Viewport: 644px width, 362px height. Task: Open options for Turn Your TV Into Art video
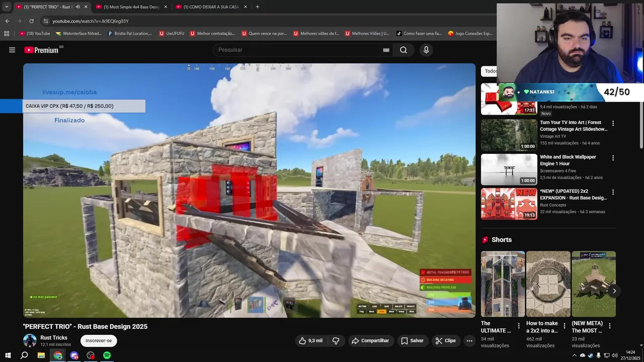click(613, 123)
